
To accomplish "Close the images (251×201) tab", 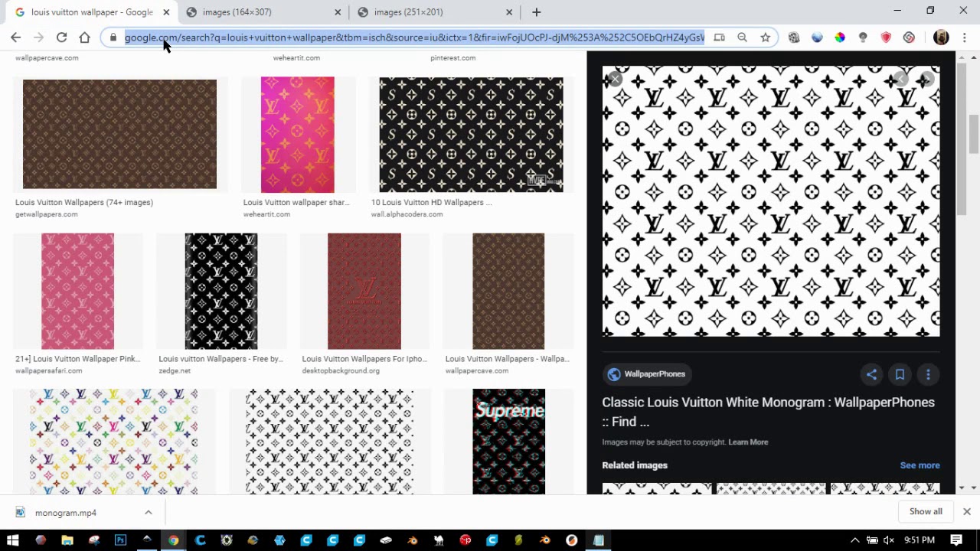I will pos(509,12).
